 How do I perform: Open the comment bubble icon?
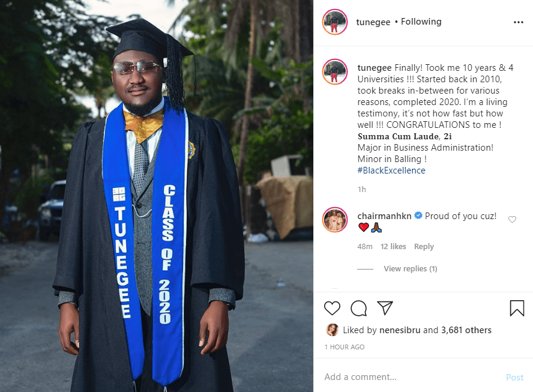(358, 309)
